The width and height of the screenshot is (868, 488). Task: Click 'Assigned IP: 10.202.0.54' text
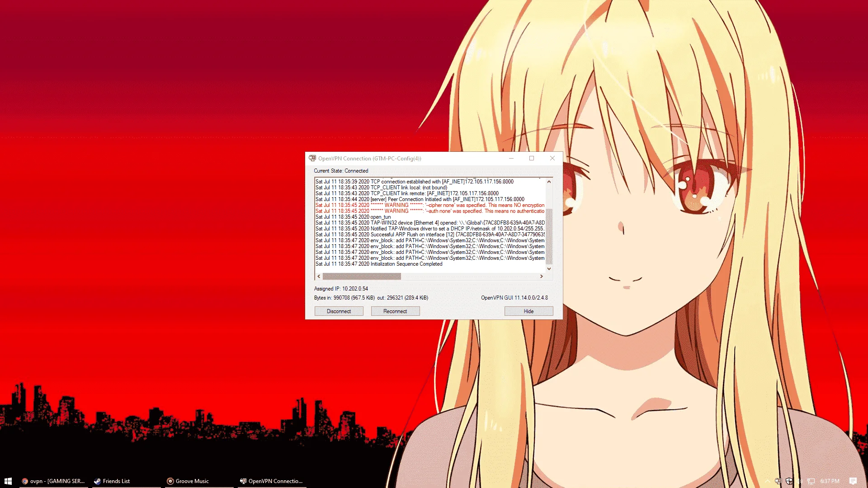341,289
